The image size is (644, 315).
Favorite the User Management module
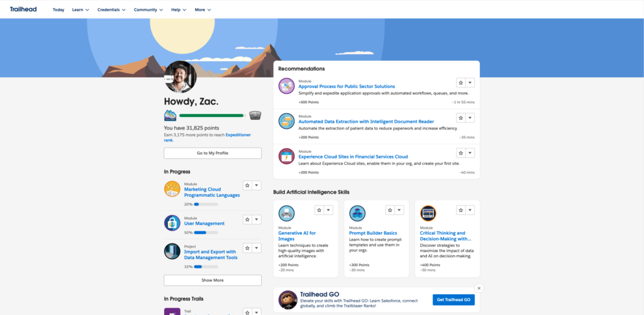[x=247, y=219]
